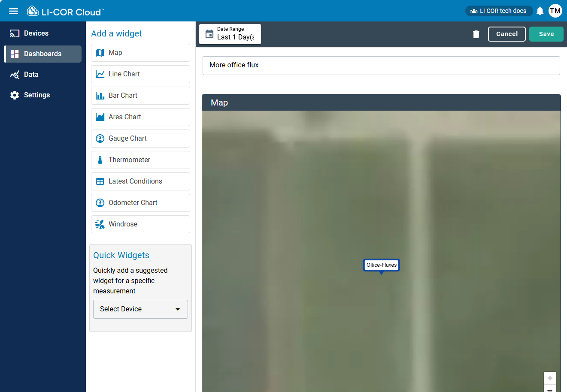Cancel dashboard editing
This screenshot has height=392, width=567.
coord(507,34)
